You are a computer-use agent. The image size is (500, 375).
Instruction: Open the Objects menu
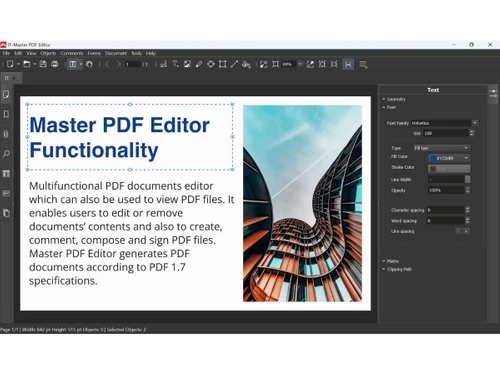tap(48, 53)
